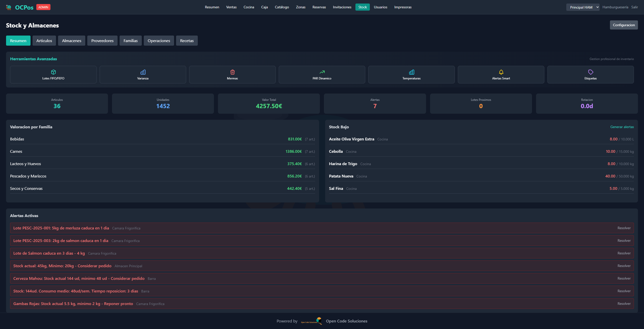Click the Configuracion button

pos(624,25)
